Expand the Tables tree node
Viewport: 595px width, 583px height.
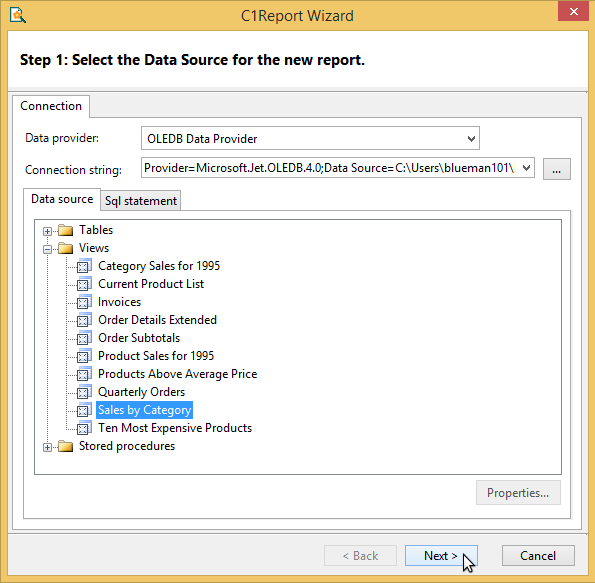pyautogui.click(x=47, y=231)
